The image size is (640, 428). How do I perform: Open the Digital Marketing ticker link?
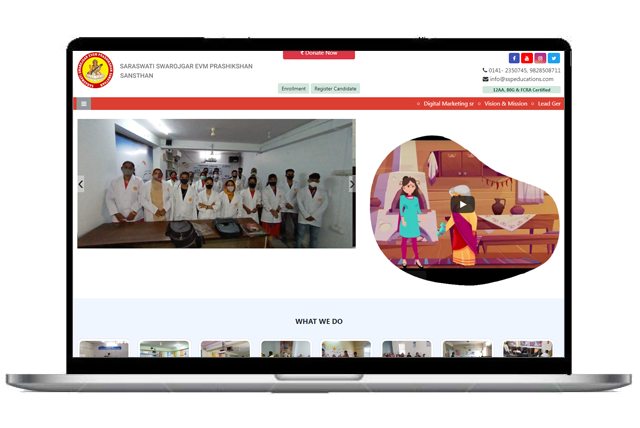tap(447, 103)
